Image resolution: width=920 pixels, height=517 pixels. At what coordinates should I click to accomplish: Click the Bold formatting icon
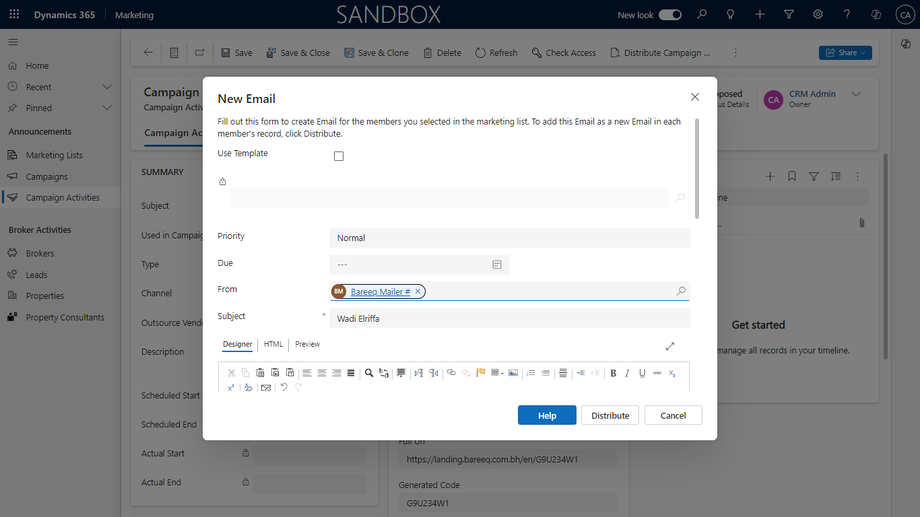(613, 373)
